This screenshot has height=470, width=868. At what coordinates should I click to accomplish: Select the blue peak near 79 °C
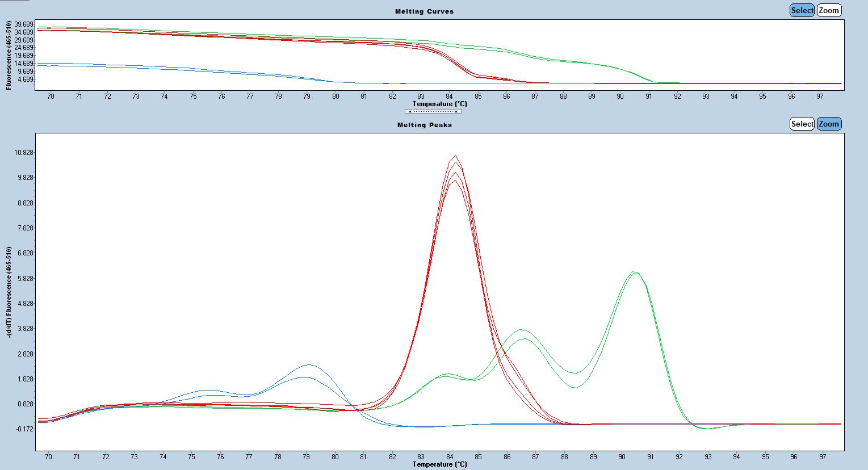(x=307, y=365)
